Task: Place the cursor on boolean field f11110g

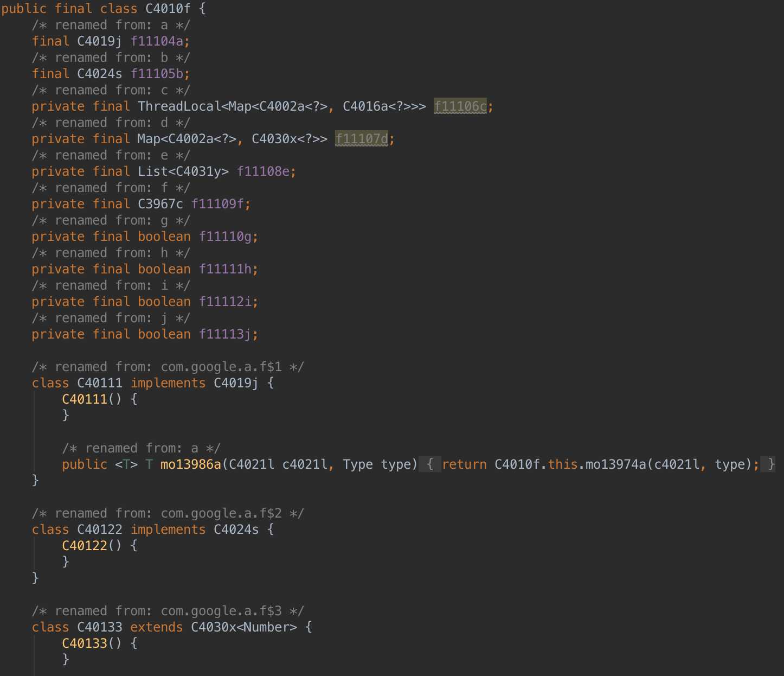Action: coord(225,237)
